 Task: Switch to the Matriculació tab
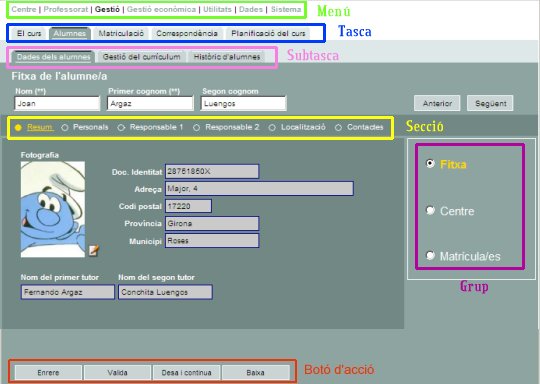pyautogui.click(x=121, y=33)
